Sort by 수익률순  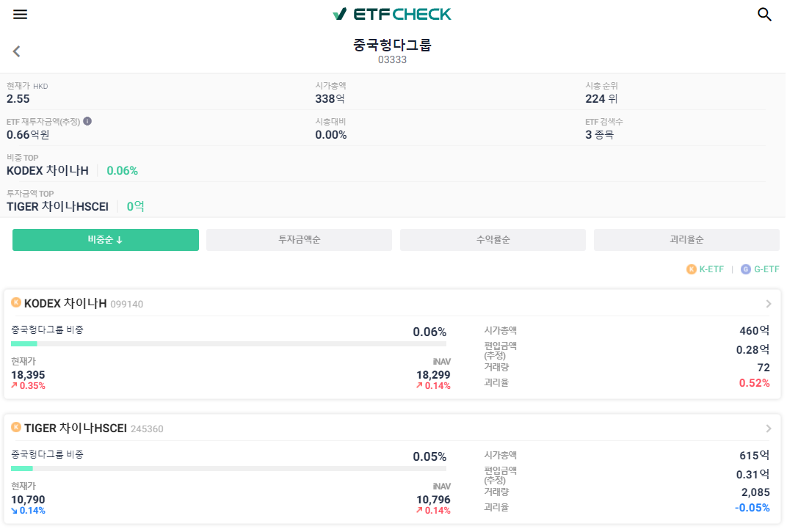pyautogui.click(x=493, y=240)
